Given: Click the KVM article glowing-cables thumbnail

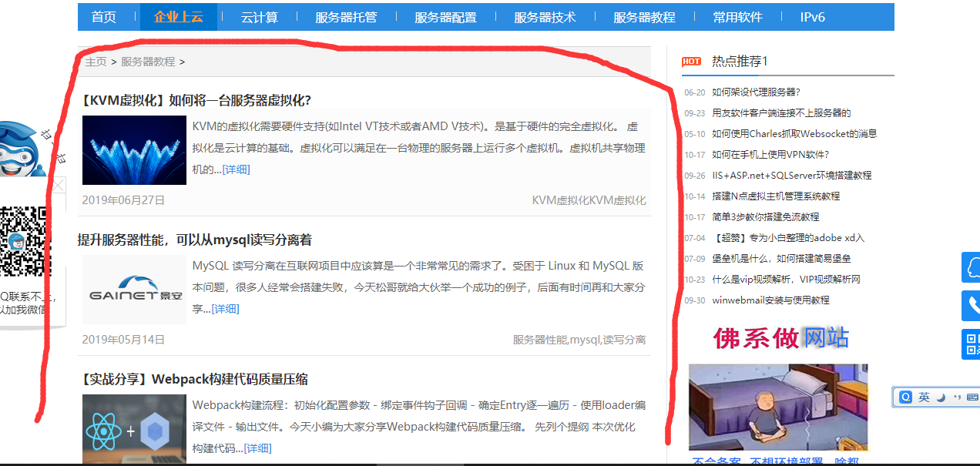Looking at the screenshot, I should (134, 150).
